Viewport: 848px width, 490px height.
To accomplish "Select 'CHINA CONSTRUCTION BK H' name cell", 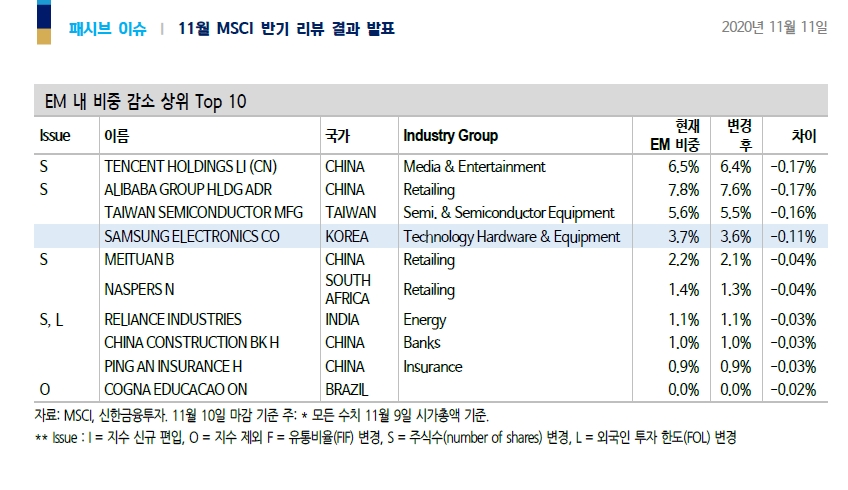I will pos(191,343).
